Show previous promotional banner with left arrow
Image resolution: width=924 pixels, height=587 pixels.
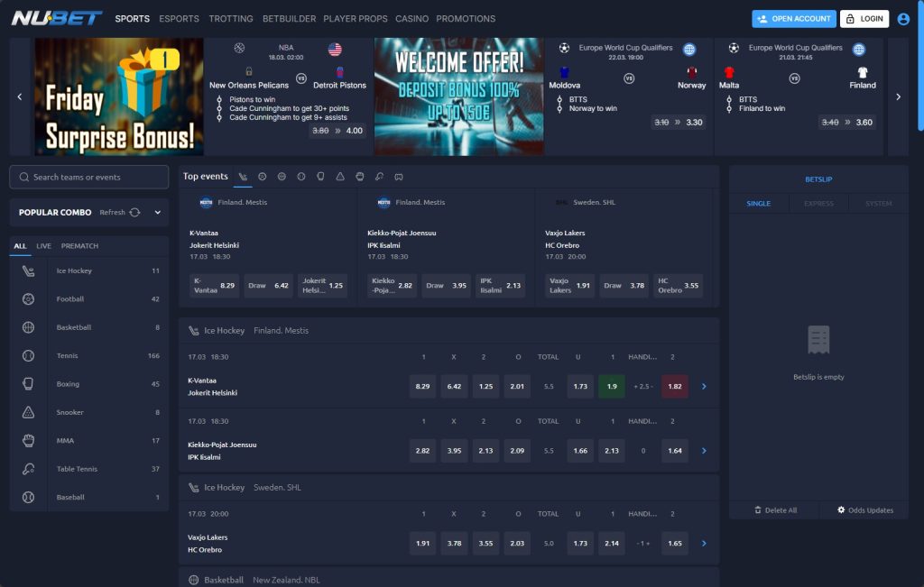pyautogui.click(x=20, y=96)
